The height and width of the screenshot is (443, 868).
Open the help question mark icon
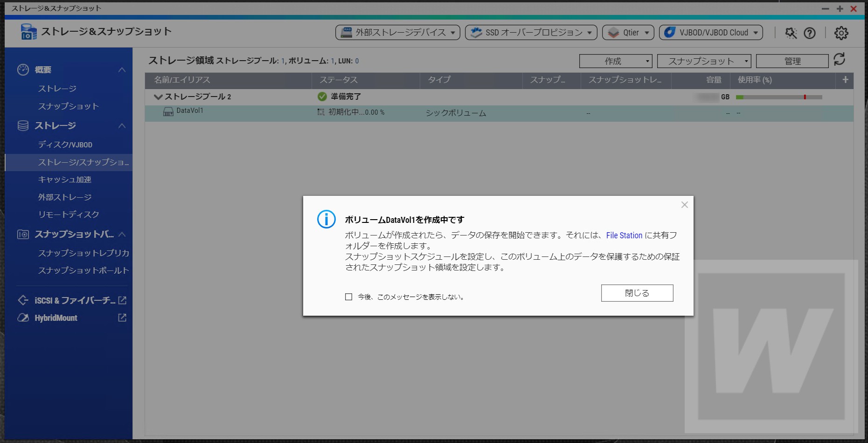(810, 33)
